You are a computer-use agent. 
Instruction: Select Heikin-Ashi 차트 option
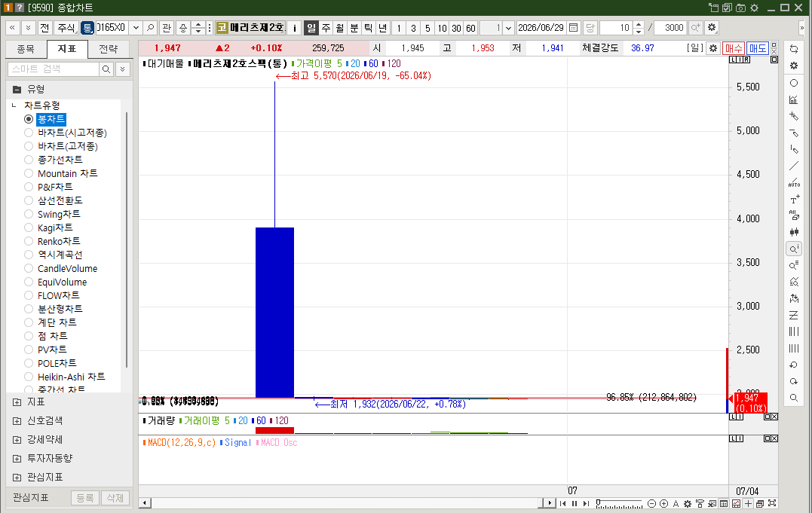(29, 377)
